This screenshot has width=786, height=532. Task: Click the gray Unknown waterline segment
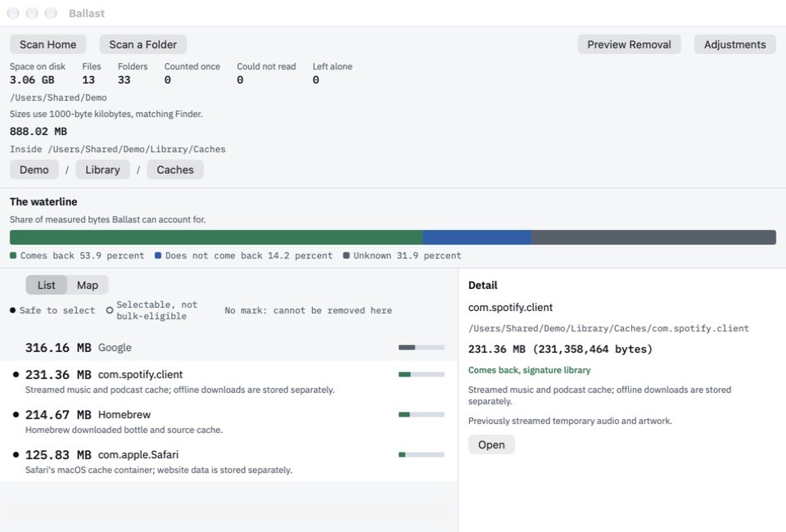pos(653,237)
